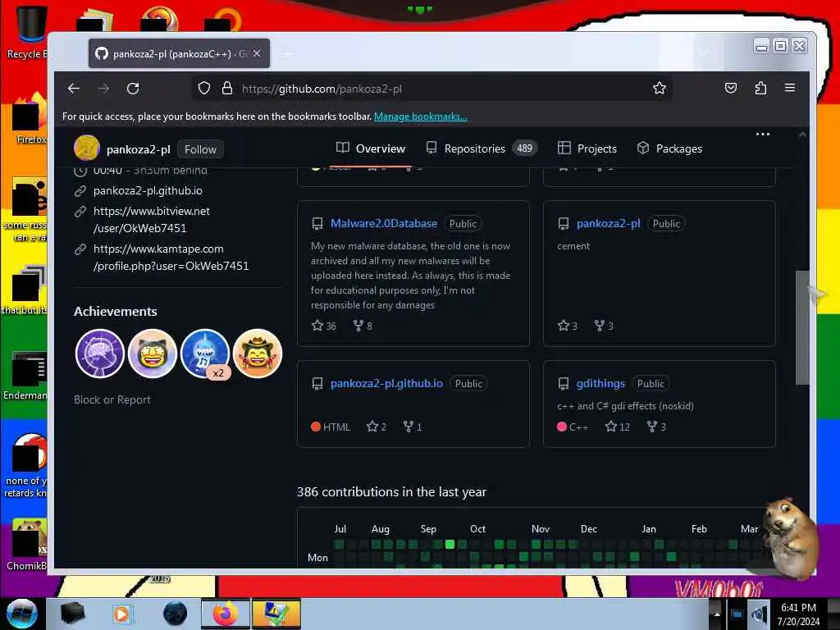This screenshot has width=840, height=630.
Task: Show hidden system tray icons
Action: pos(717,614)
